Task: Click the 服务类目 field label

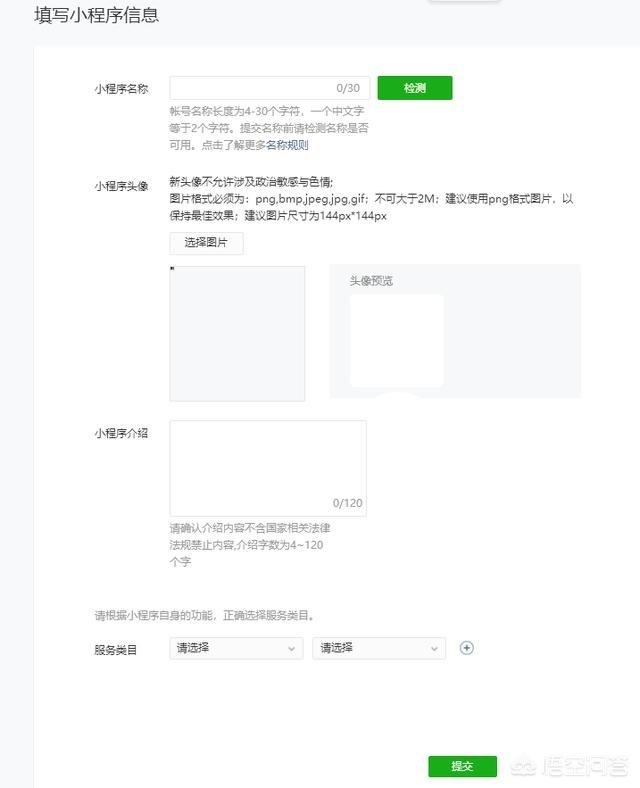Action: [116, 650]
